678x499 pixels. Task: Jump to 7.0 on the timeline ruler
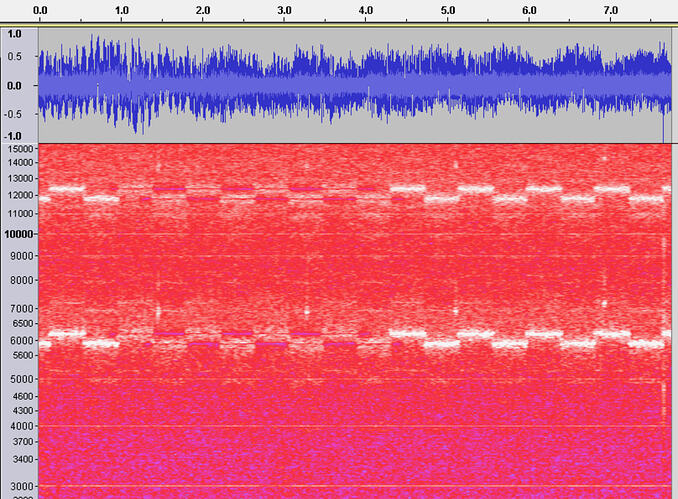[611, 10]
